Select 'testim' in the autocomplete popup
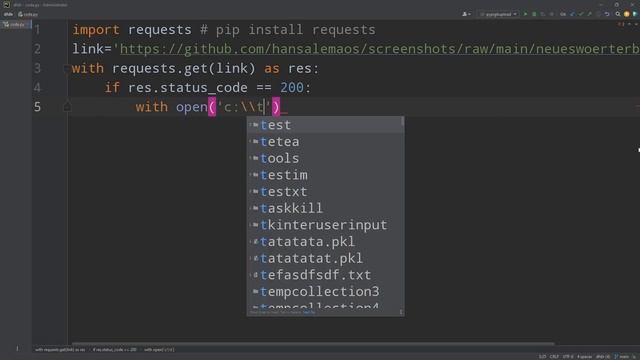The width and height of the screenshot is (640, 360). [325, 175]
